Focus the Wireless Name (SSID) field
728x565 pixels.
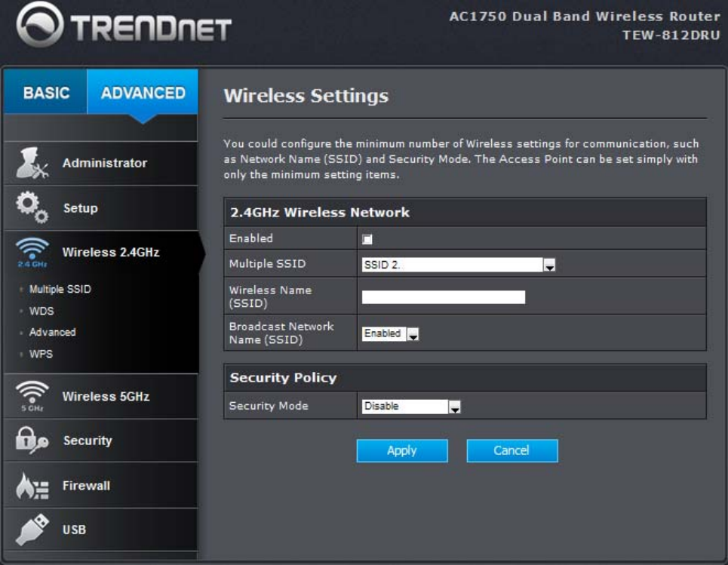click(444, 297)
